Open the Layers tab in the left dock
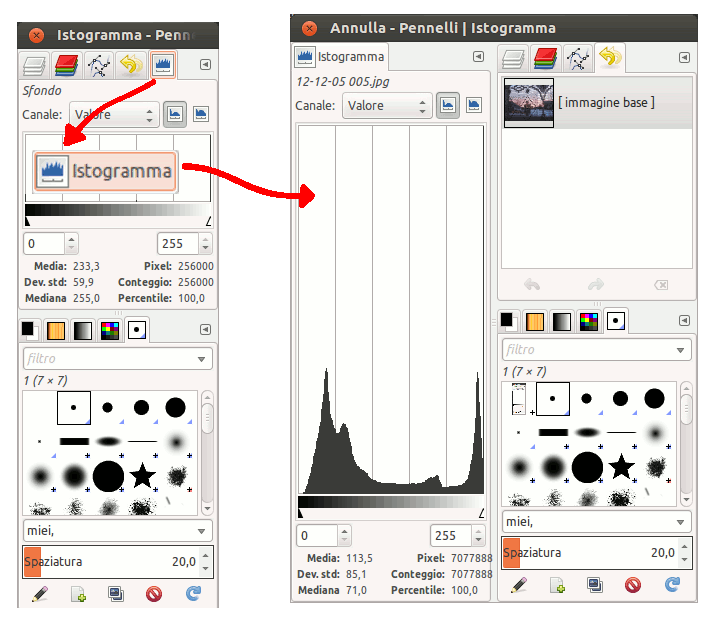This screenshot has width=716, height=620. click(x=37, y=66)
